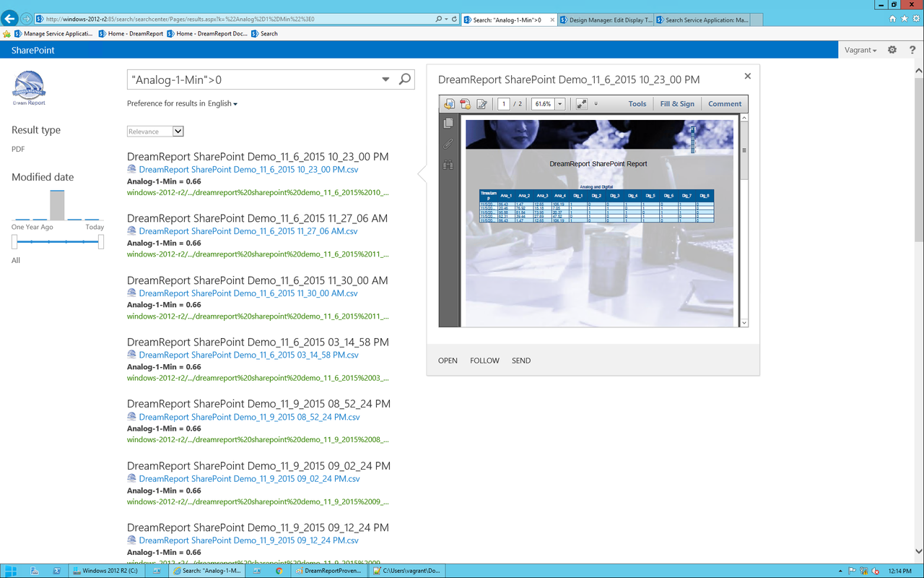
Task: Click the PDF read mode expand icon
Action: 581,104
